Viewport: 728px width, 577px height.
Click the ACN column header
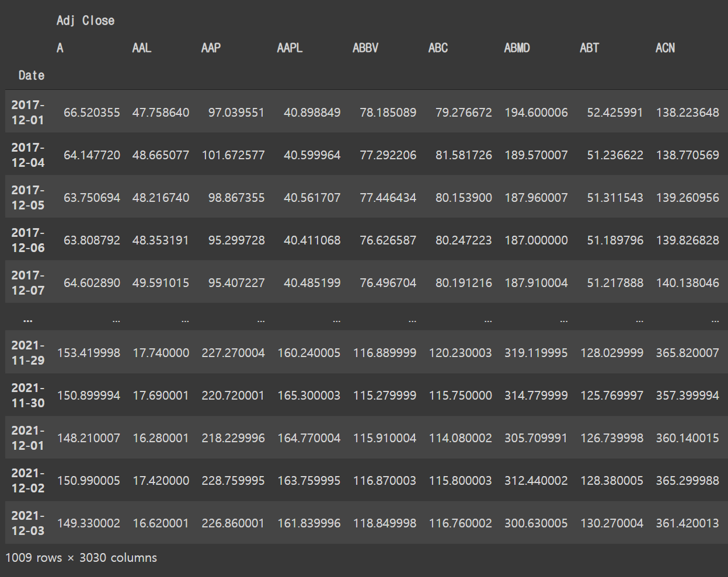[665, 48]
